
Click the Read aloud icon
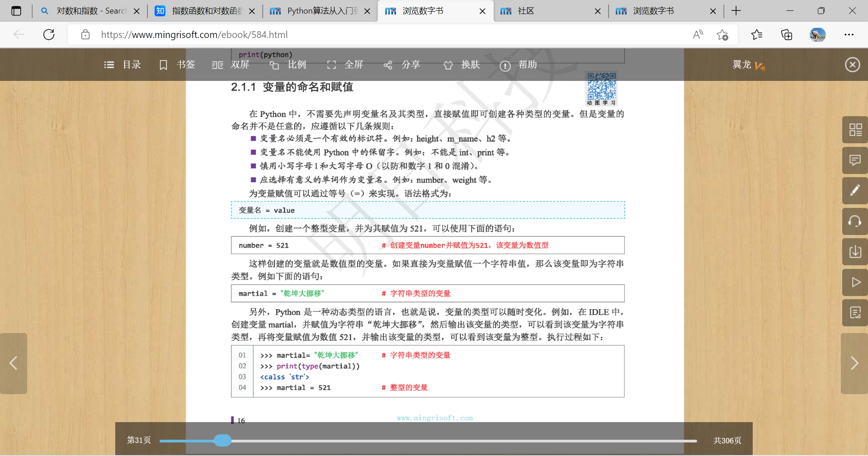coord(698,34)
